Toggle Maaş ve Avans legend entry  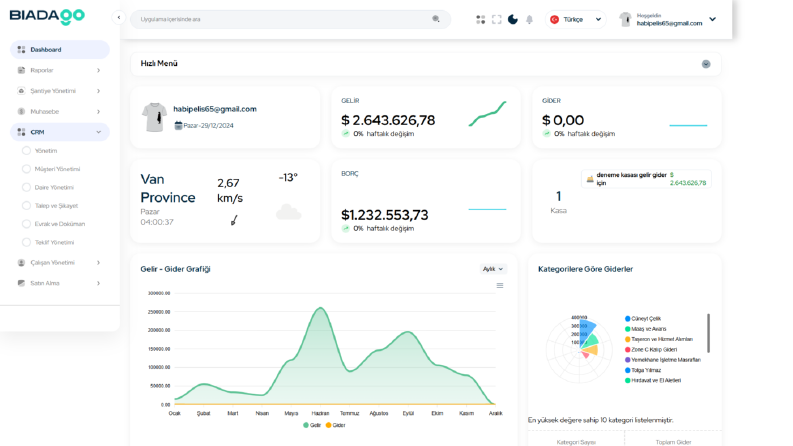pos(646,329)
